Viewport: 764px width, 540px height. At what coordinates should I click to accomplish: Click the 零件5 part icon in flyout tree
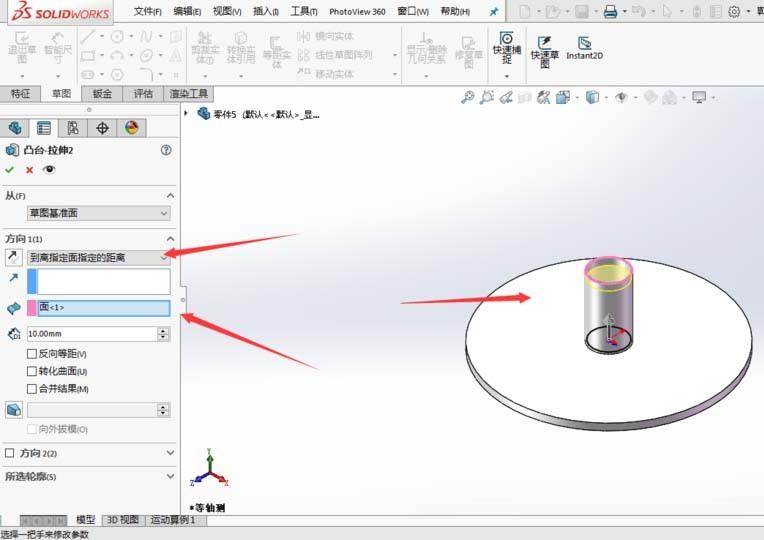tap(203, 114)
